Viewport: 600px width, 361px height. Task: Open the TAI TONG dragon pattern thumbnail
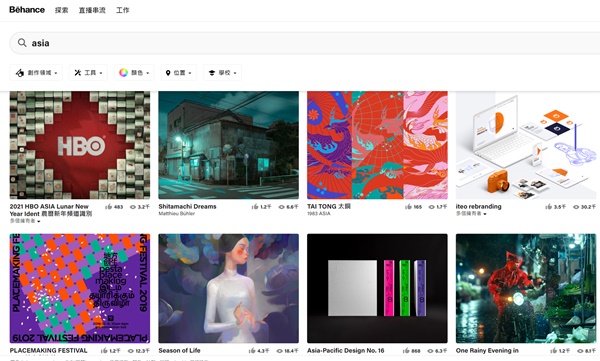(x=377, y=145)
